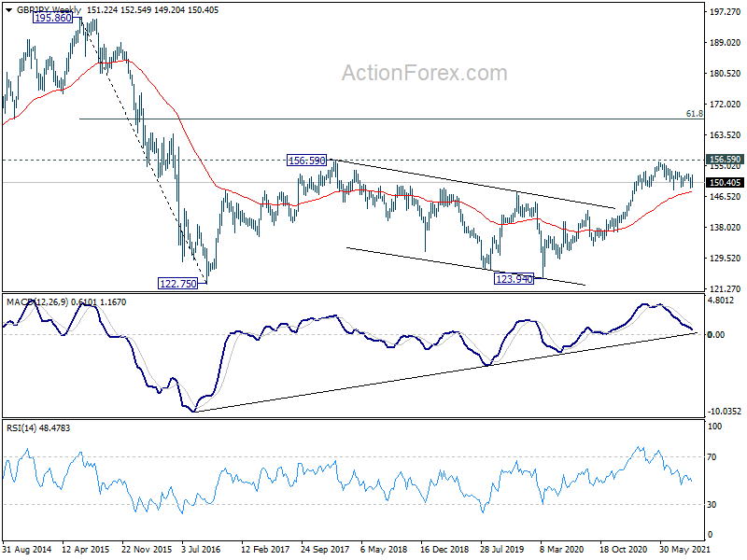Click the RSI 100 scale label
This screenshot has width=747, height=560.
[714, 427]
